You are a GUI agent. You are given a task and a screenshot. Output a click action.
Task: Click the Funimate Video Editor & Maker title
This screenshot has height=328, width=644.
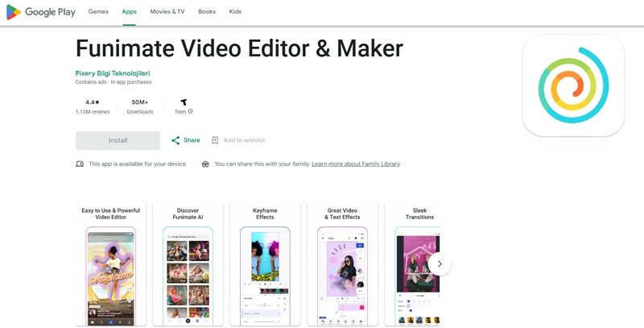239,48
